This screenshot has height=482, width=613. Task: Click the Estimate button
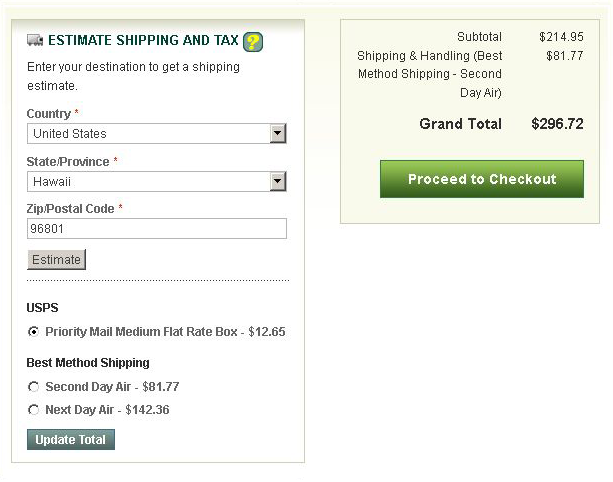56,260
